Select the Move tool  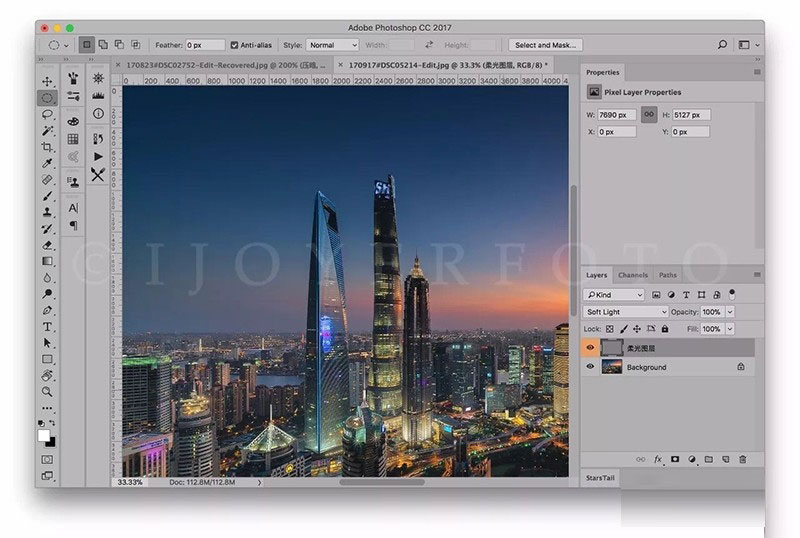point(47,81)
